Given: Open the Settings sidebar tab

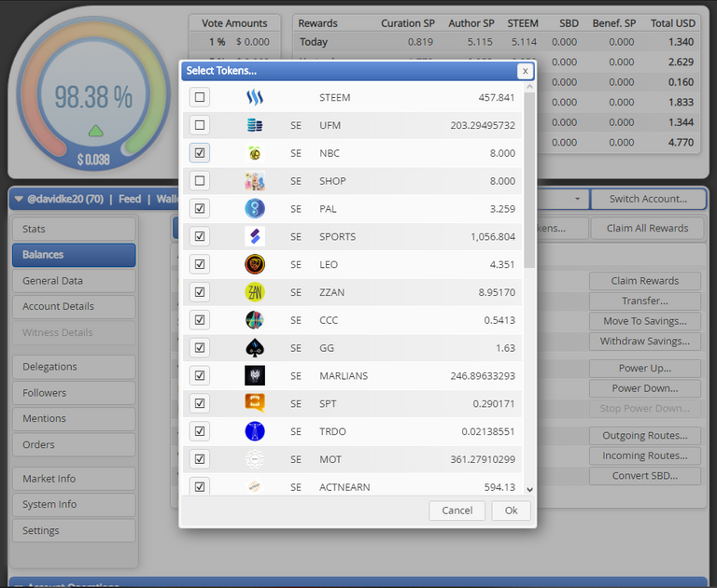Looking at the screenshot, I should tap(74, 530).
